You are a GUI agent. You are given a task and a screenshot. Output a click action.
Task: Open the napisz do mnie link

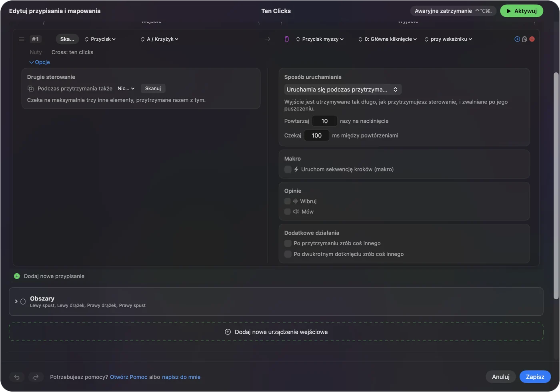181,377
